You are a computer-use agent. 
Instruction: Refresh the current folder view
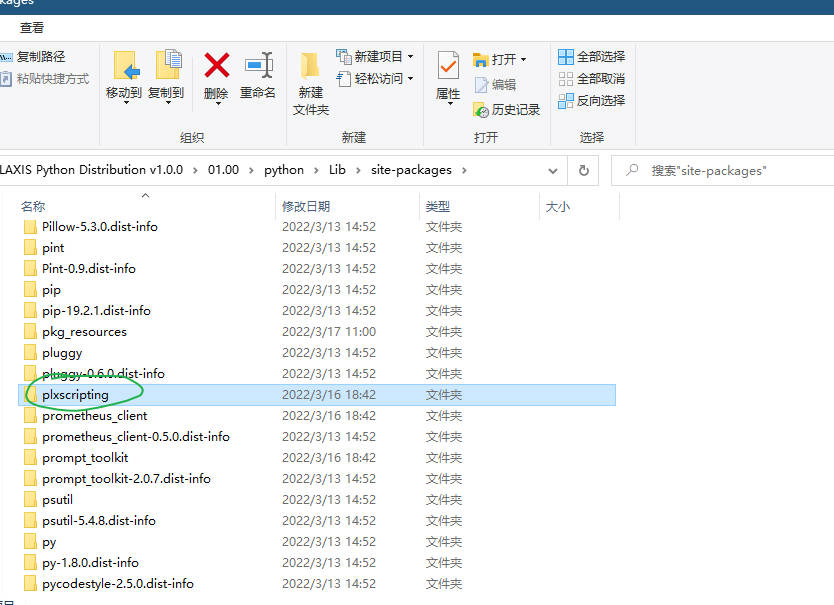[x=583, y=171]
